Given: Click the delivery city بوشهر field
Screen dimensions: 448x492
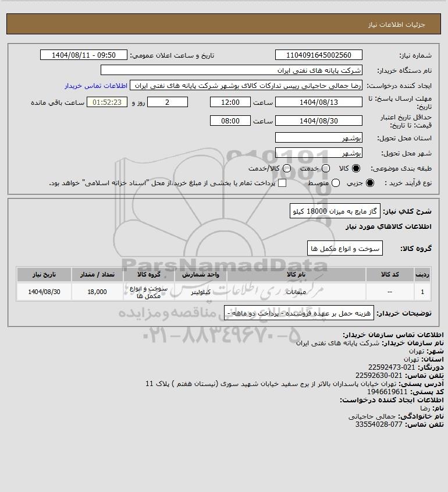Looking at the screenshot, I should click(318, 153).
